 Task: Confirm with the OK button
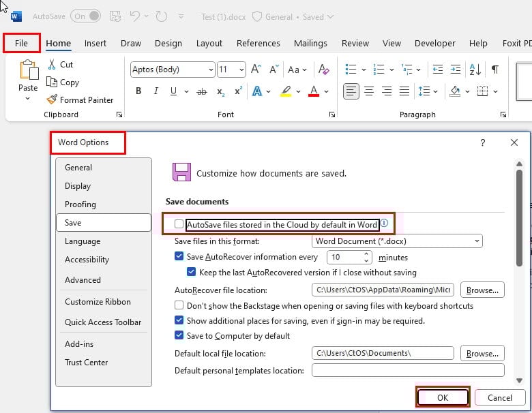(443, 397)
